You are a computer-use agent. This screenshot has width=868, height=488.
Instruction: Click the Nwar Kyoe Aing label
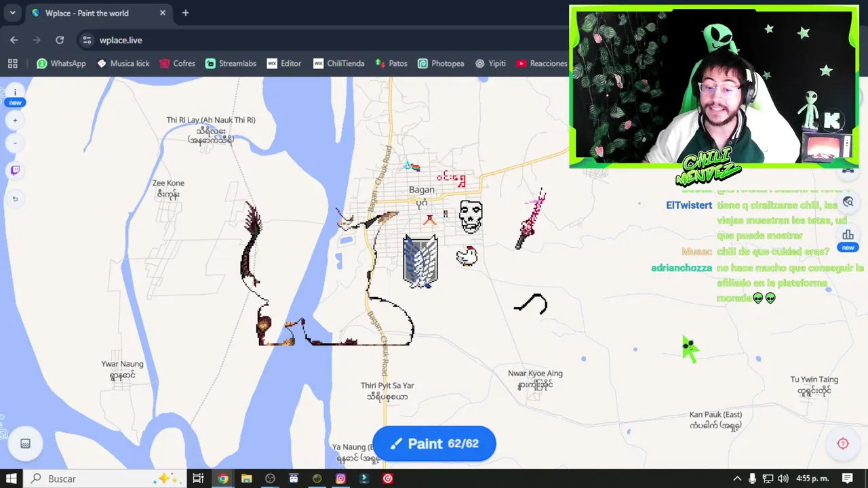(535, 373)
